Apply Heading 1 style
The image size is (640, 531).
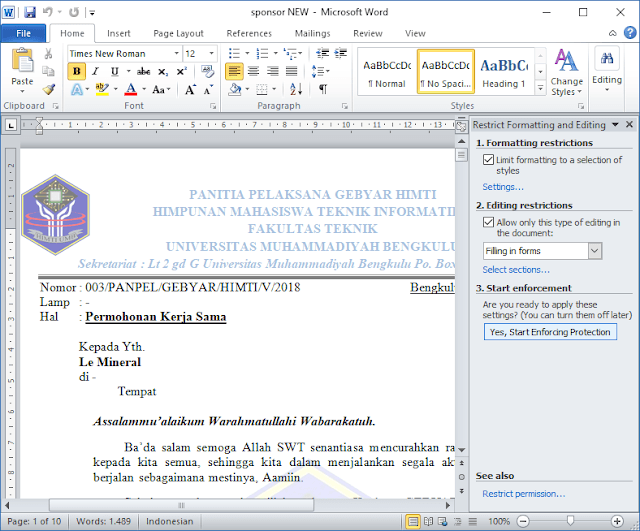(504, 72)
